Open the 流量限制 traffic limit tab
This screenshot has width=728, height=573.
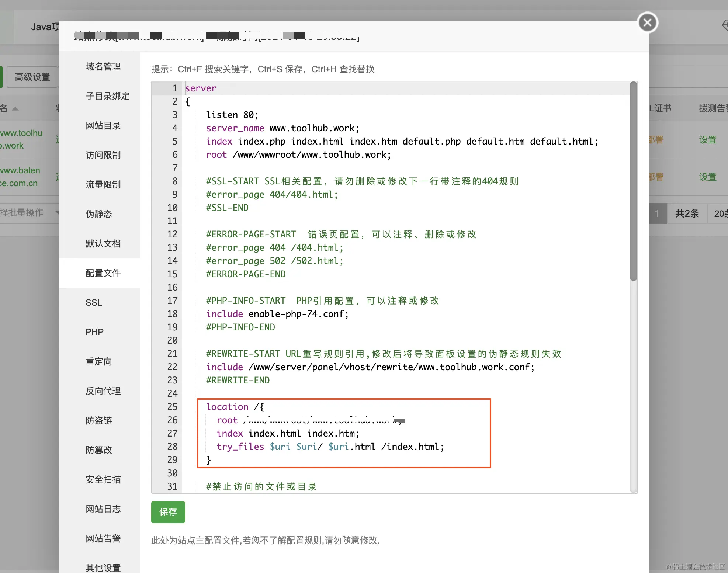103,185
